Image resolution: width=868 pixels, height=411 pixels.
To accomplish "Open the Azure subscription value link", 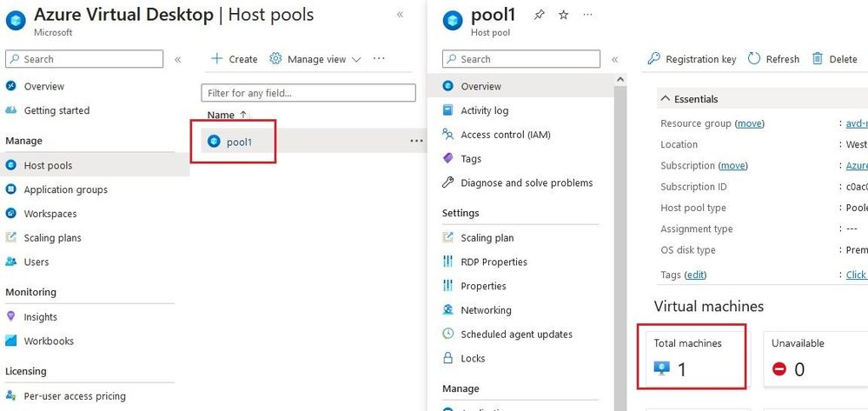I will (x=857, y=165).
